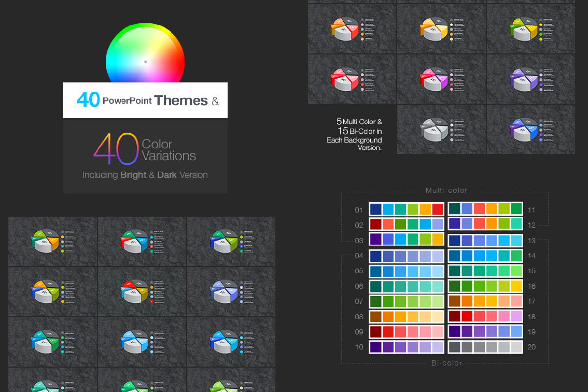Image resolution: width=588 pixels, height=392 pixels.
Task: Click the "Multi-color" label above the palettes
Action: coord(446,190)
